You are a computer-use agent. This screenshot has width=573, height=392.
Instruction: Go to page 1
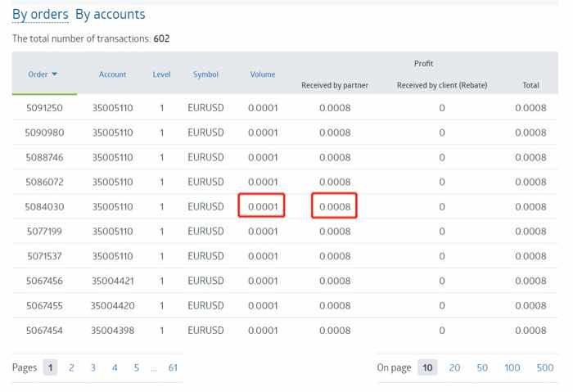point(50,367)
